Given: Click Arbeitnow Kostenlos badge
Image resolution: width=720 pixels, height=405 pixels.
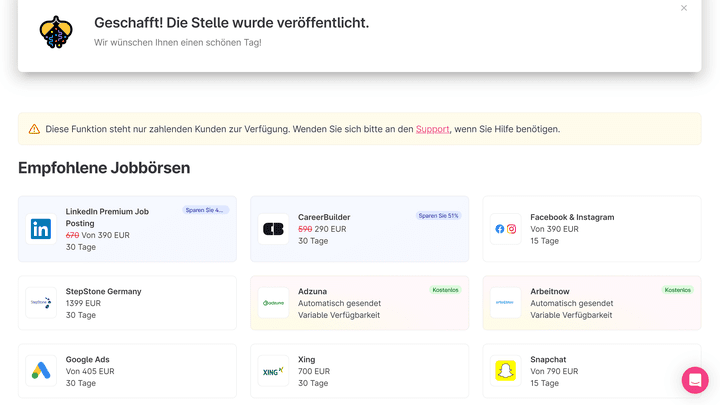Looking at the screenshot, I should point(678,290).
